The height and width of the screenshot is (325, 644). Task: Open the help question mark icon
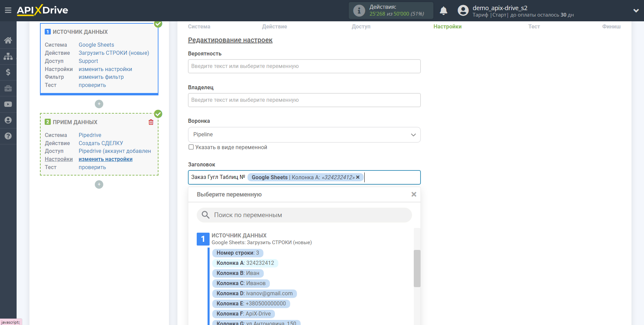(x=8, y=136)
